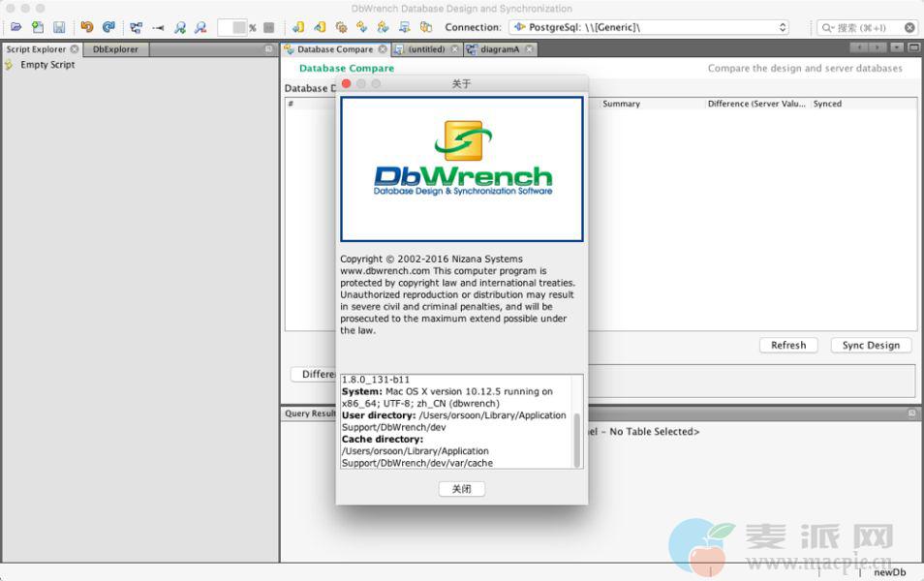This screenshot has width=924, height=581.
Task: Open the tab list dropdown arrow
Action: (897, 47)
